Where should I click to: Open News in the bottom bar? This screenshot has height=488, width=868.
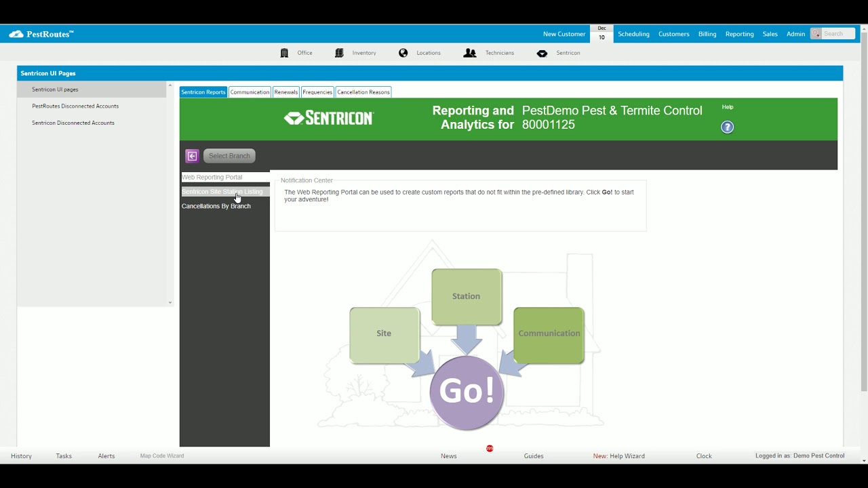(x=448, y=456)
